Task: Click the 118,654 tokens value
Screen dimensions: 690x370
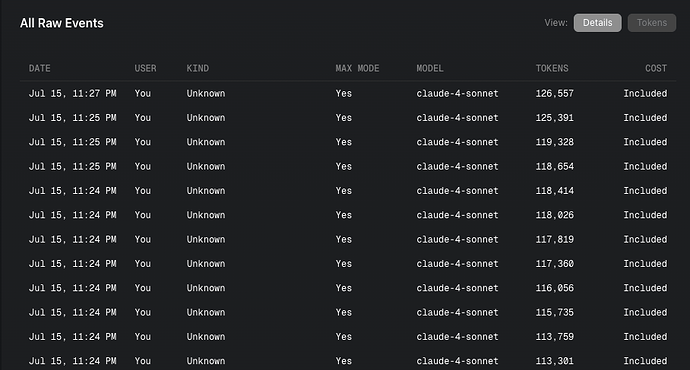Action: (x=554, y=166)
